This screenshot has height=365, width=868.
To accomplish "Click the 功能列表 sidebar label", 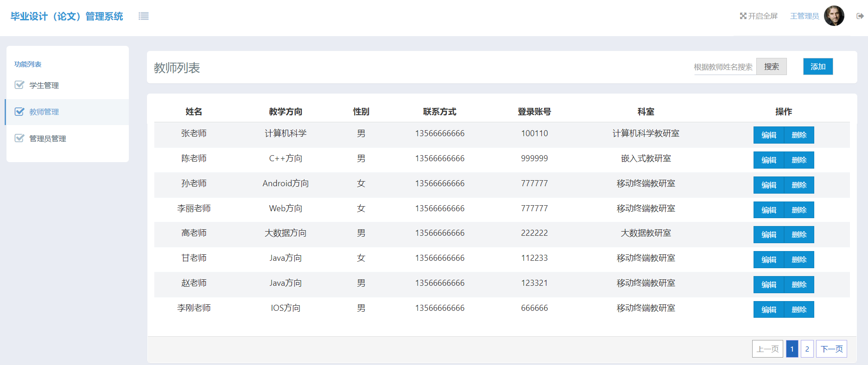I will coord(28,64).
